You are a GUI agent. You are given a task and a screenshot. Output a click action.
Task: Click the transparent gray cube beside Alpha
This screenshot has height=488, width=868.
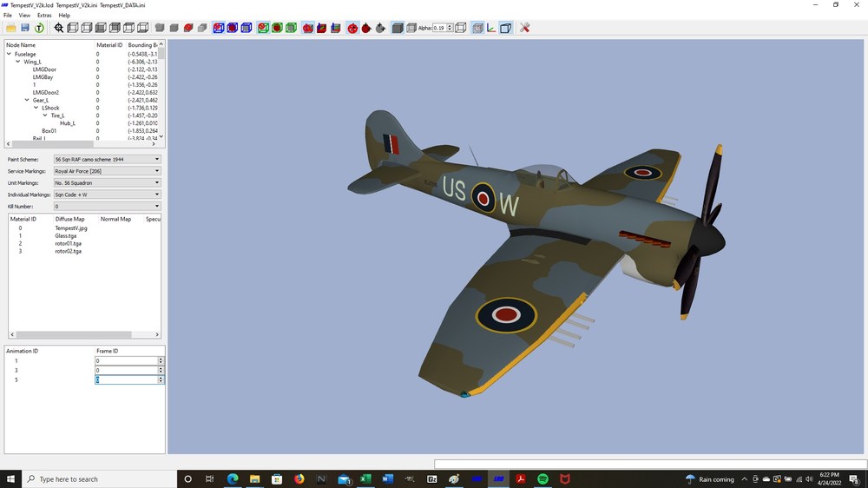pos(411,28)
